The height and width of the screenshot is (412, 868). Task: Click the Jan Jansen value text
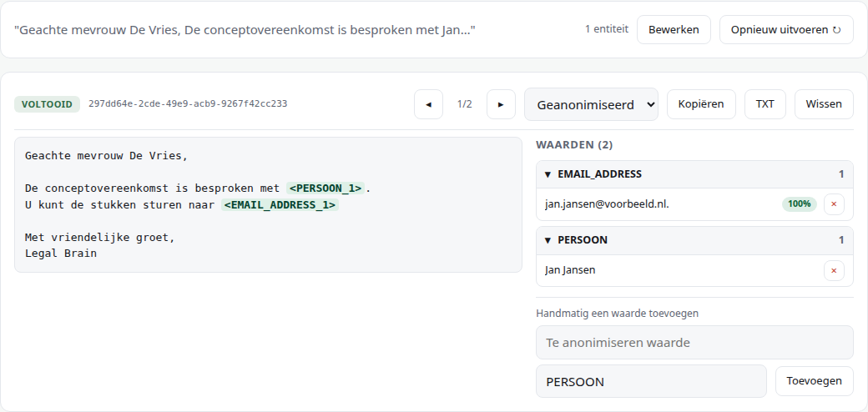tap(570, 270)
